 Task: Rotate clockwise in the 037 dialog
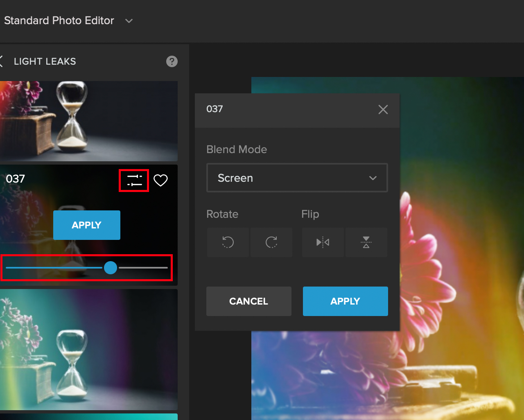point(271,242)
